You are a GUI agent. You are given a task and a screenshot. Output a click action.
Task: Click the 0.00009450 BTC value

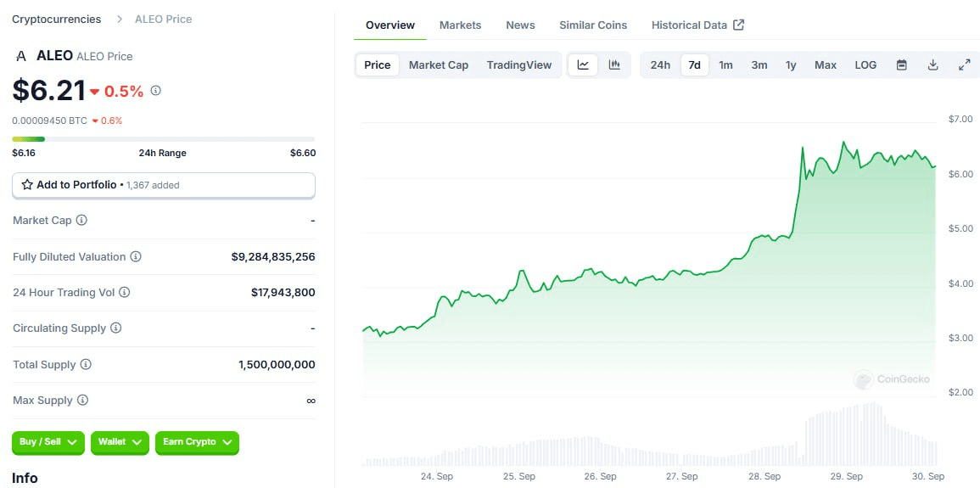[49, 121]
